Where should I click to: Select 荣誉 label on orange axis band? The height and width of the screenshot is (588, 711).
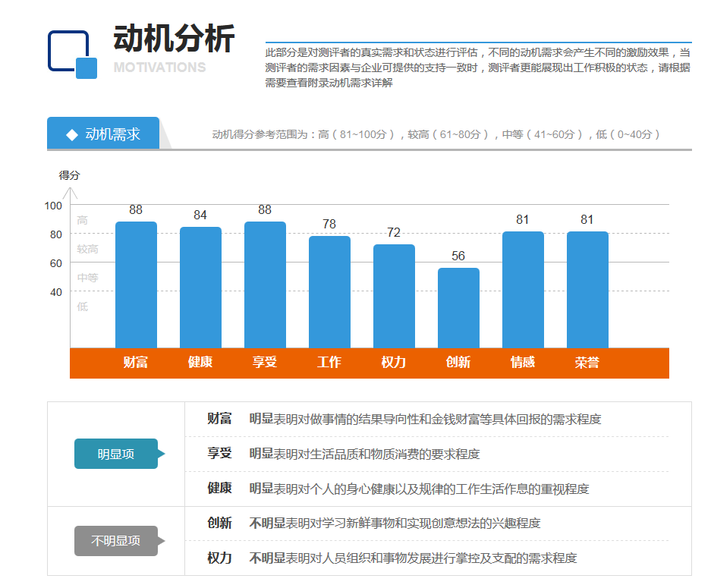[x=587, y=363]
